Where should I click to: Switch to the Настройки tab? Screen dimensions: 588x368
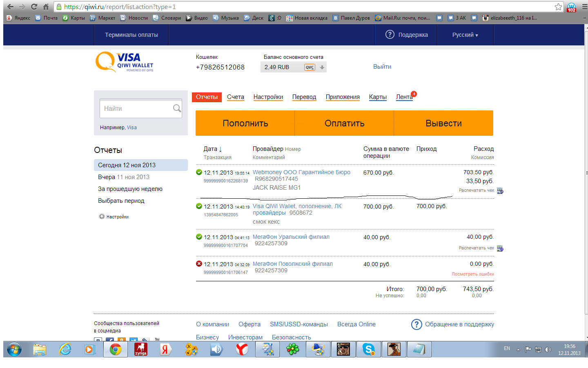268,97
